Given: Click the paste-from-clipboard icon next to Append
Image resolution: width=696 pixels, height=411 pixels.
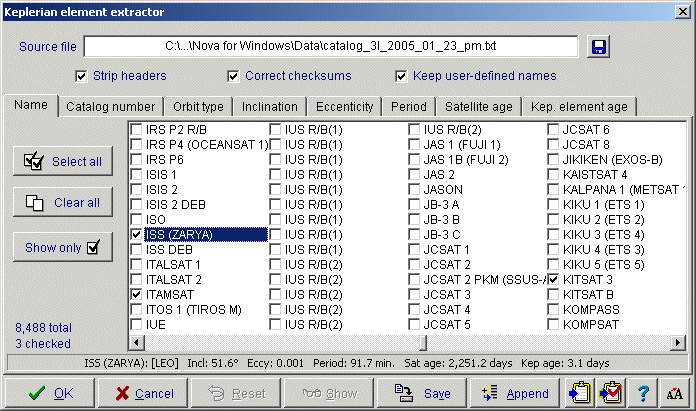Looking at the screenshot, I should [581, 393].
